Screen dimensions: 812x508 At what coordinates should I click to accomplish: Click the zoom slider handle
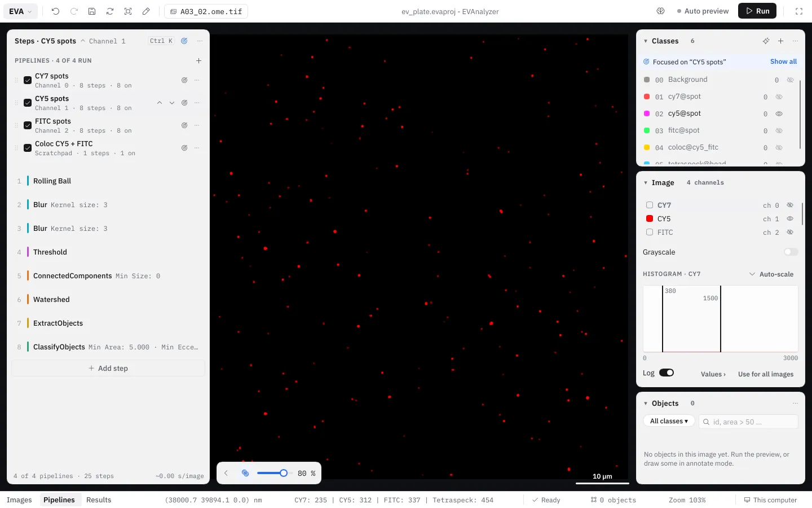(284, 473)
